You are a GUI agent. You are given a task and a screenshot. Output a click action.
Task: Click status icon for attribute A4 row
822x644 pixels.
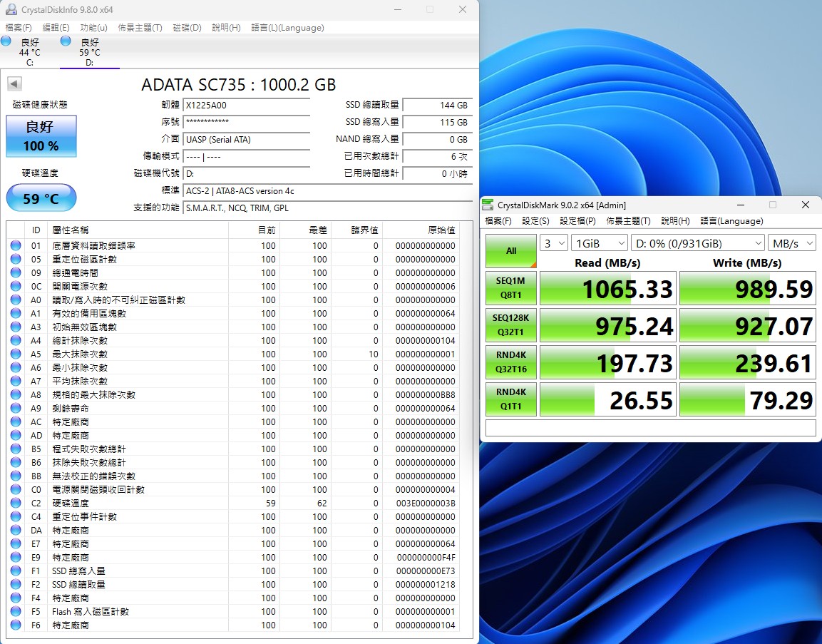pos(16,340)
